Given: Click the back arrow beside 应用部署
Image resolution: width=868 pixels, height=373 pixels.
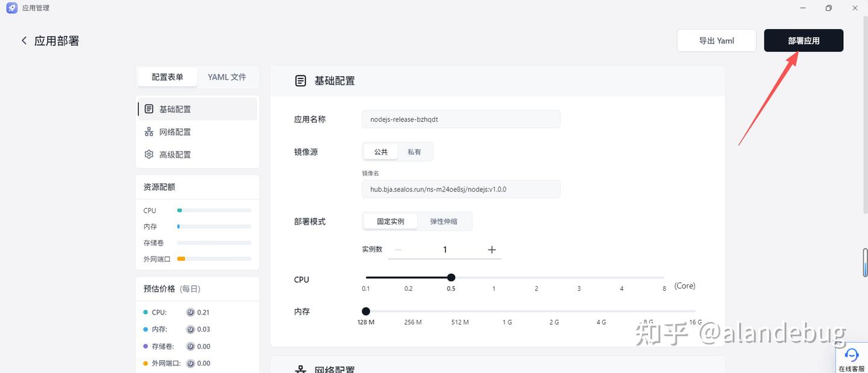Looking at the screenshot, I should tap(24, 40).
